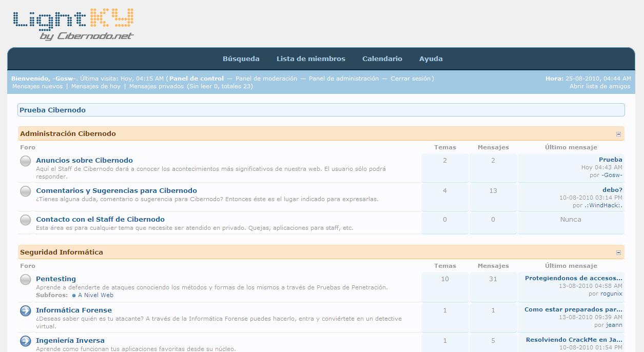Collapse the Administración Cibernodo category
Viewport: 644px width, 352px height.
618,134
